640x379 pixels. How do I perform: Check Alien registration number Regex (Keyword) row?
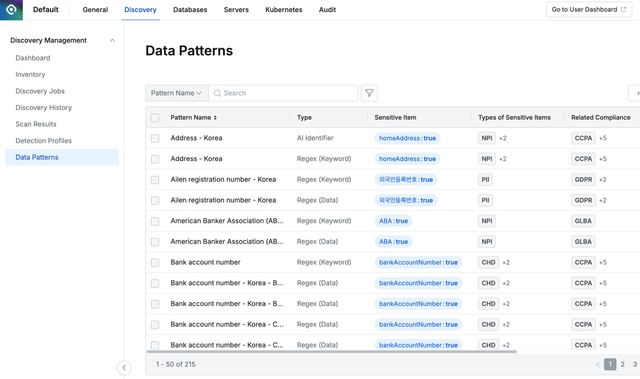click(x=155, y=180)
